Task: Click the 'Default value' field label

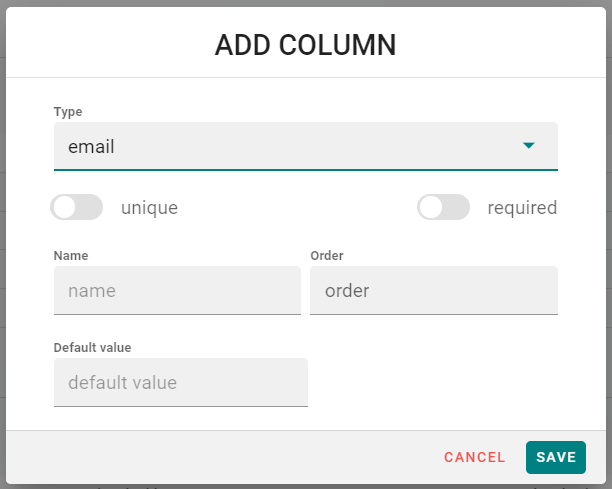Action: pyautogui.click(x=93, y=348)
